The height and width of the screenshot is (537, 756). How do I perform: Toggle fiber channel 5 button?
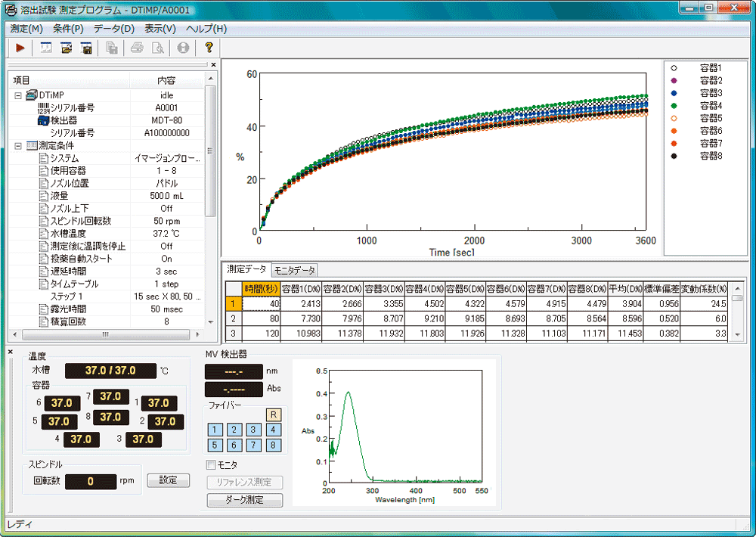point(215,445)
